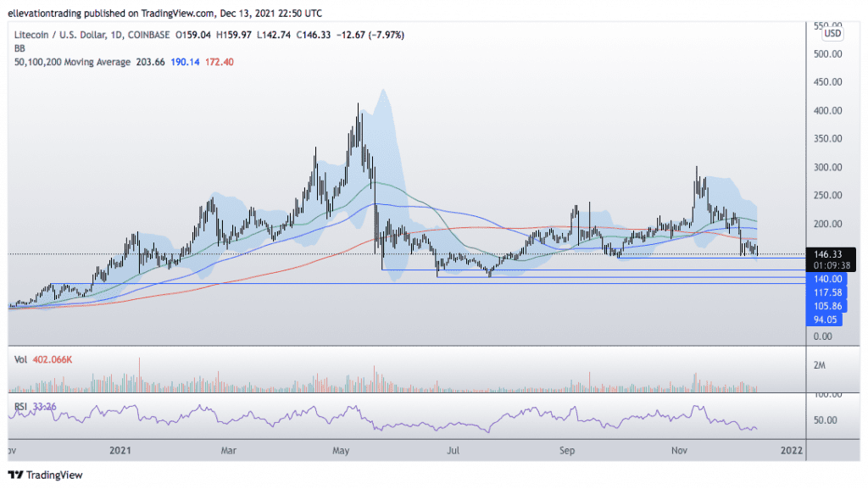
Task: Click the O159.04 open value in header
Action: [193, 35]
